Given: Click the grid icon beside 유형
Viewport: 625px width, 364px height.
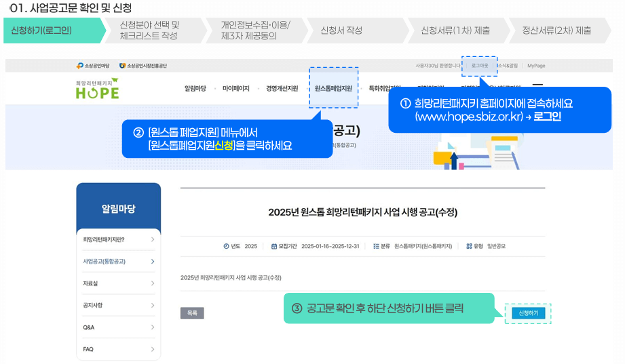Looking at the screenshot, I should pyautogui.click(x=469, y=246).
